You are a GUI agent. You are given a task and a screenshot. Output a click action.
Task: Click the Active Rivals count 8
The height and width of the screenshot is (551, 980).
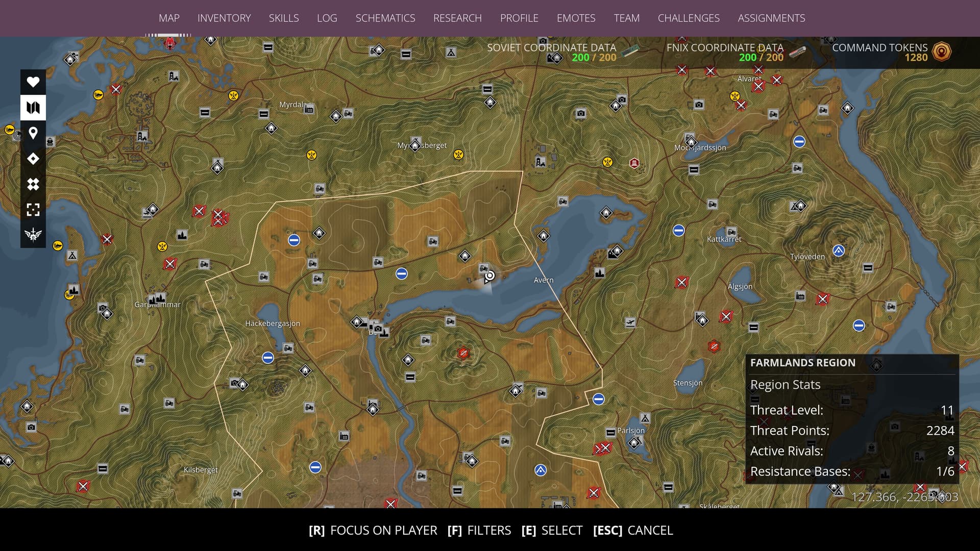[x=951, y=451]
